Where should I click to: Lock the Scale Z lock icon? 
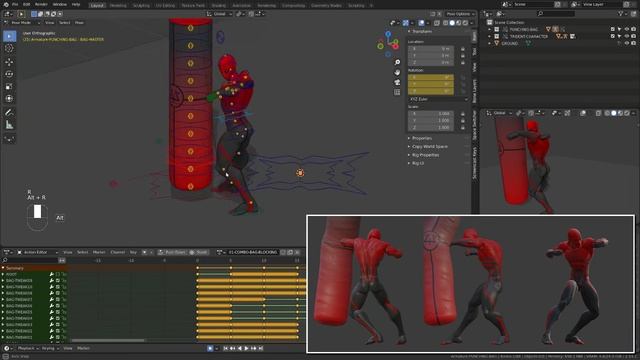pos(463,127)
